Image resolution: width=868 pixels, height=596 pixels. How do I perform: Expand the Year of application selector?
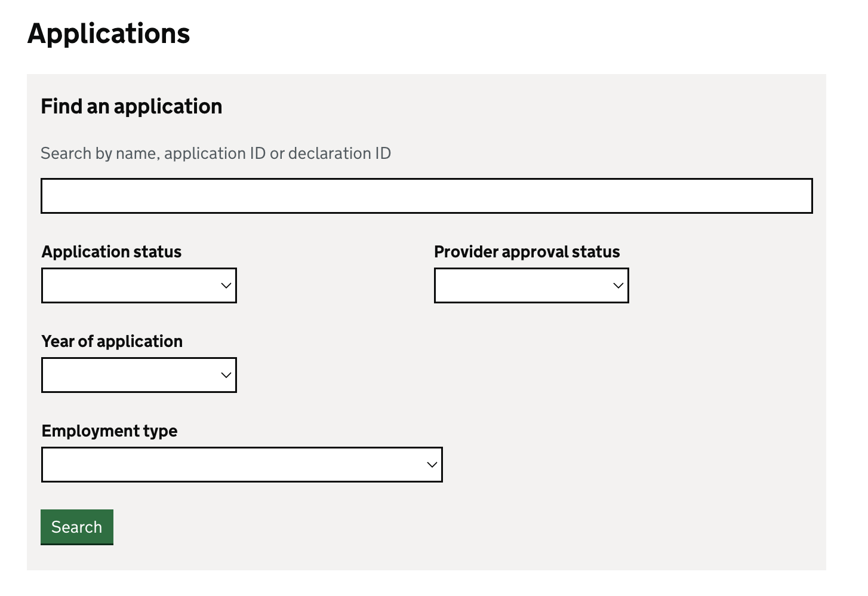click(x=138, y=375)
